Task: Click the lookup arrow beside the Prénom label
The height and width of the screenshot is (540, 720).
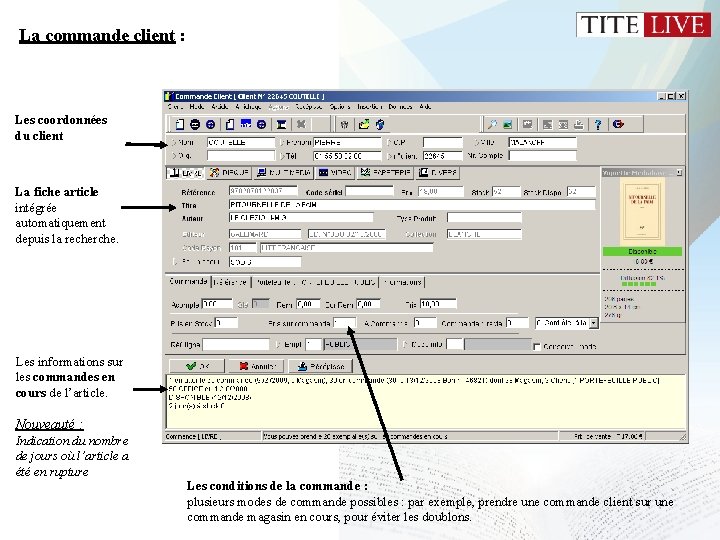Action: [283, 142]
